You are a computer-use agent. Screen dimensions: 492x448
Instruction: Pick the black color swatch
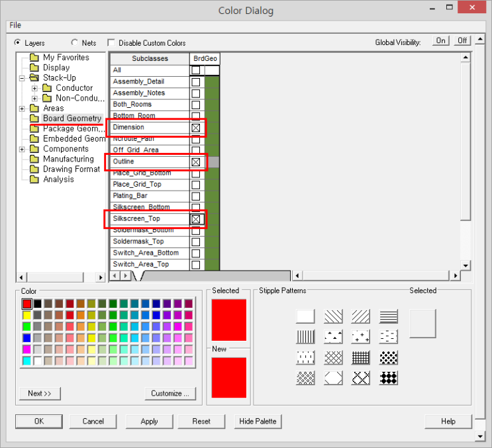(x=37, y=304)
